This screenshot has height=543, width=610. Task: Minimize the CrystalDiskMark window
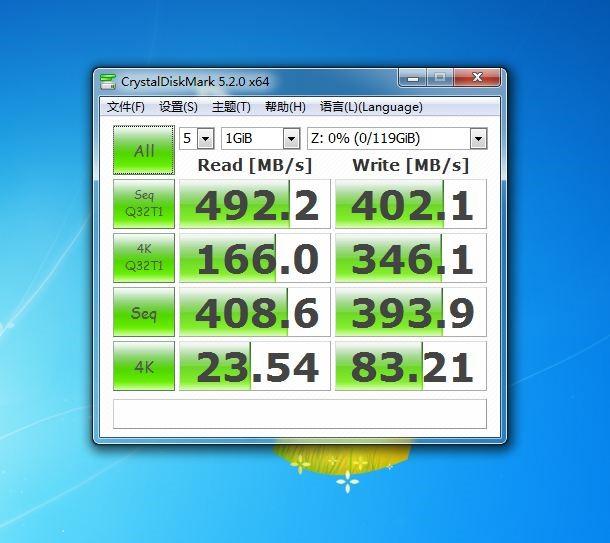click(x=413, y=77)
